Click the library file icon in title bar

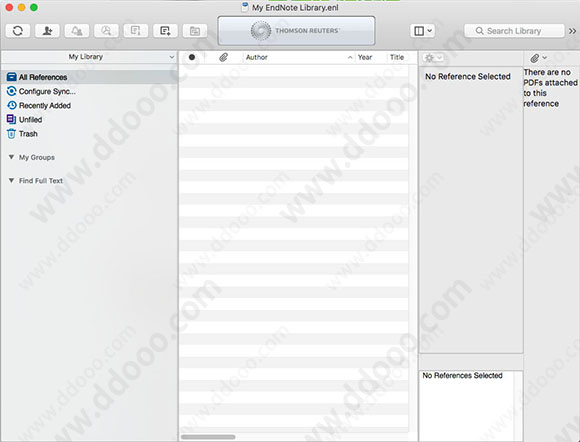click(x=245, y=7)
